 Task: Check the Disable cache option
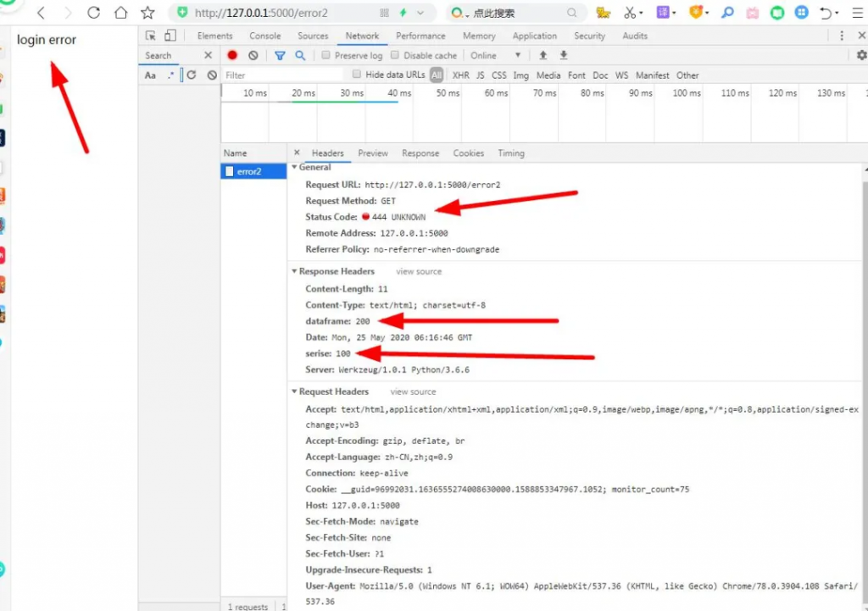click(395, 55)
